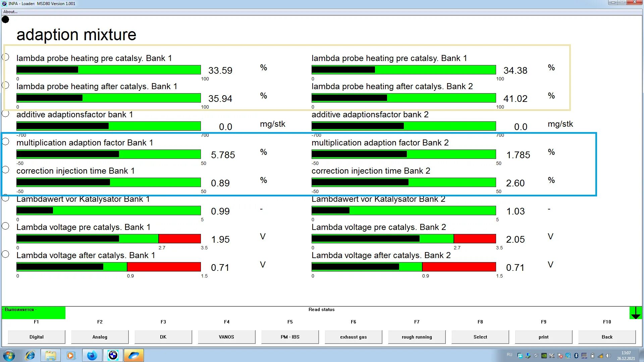Select radio for correction injection time Bank 1
644x362 pixels.
(6, 170)
